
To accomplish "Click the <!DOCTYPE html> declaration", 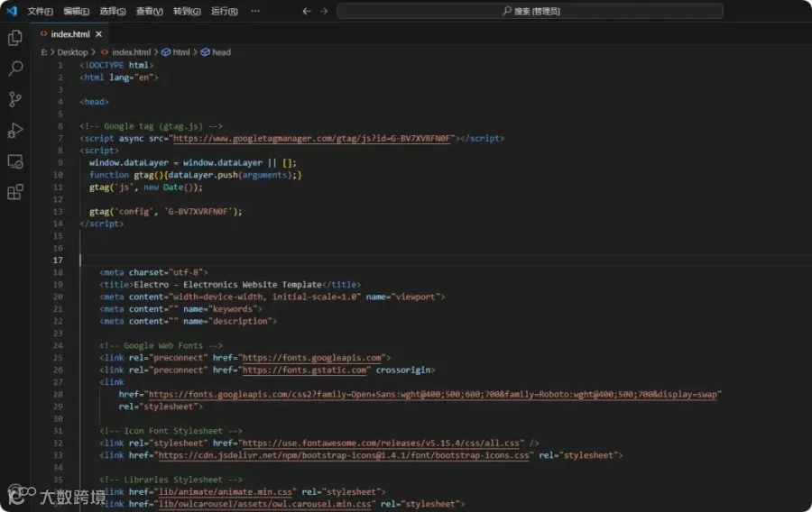I will click(x=116, y=66).
